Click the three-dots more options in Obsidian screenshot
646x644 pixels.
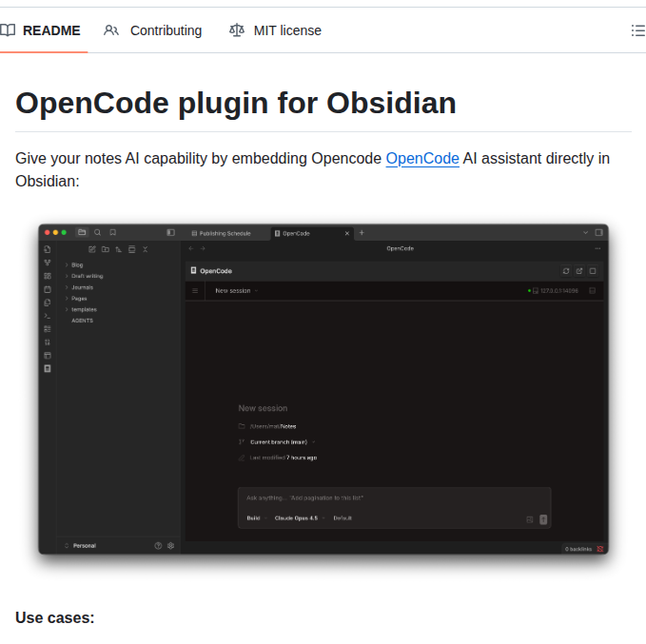click(x=597, y=248)
